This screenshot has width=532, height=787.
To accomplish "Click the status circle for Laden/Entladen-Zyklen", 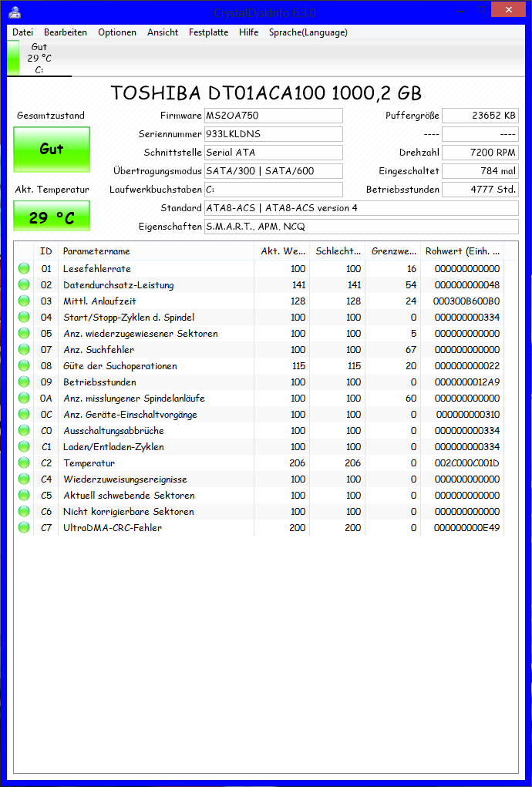I will (x=24, y=447).
